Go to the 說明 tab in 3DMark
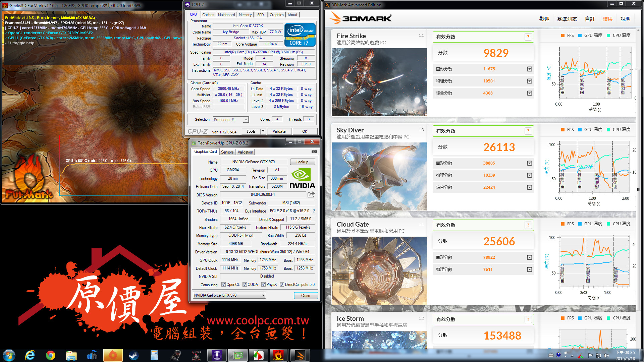The height and width of the screenshot is (362, 644). coord(625,19)
